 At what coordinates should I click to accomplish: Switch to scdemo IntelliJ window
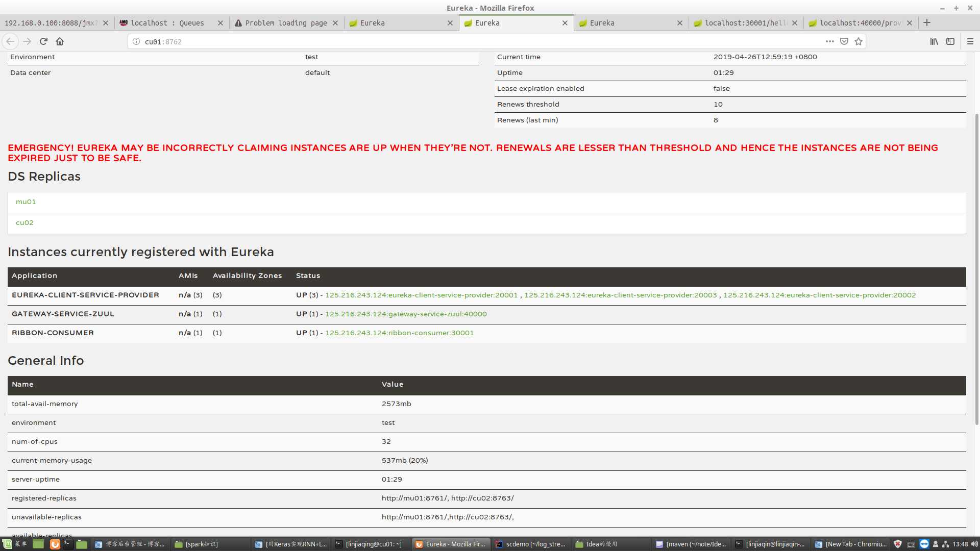point(531,544)
